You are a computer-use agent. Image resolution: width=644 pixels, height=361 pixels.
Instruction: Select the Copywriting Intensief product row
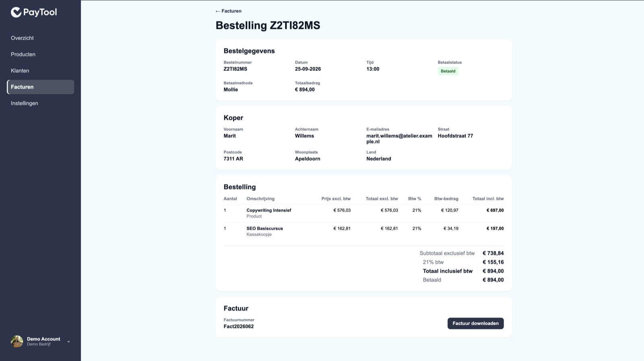click(x=363, y=213)
